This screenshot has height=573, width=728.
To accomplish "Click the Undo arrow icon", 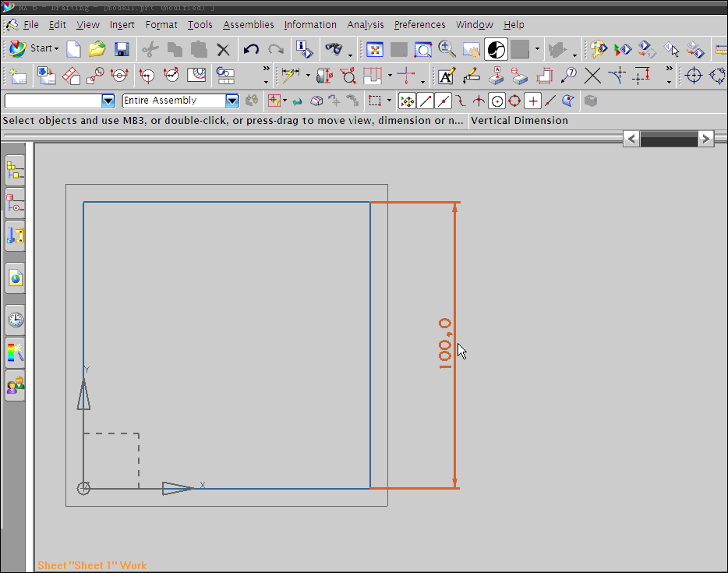I will pyautogui.click(x=251, y=50).
